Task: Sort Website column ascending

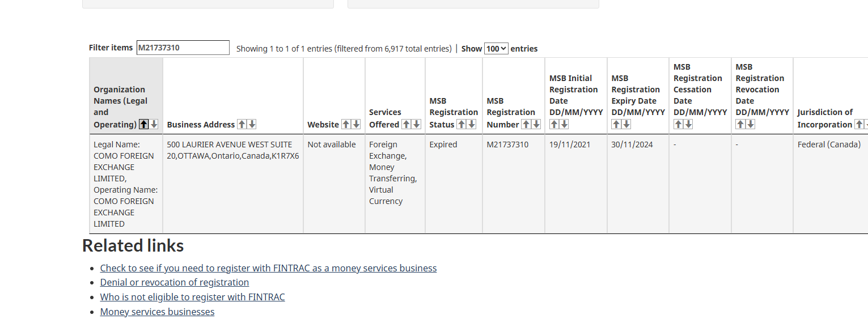Action: pyautogui.click(x=345, y=124)
